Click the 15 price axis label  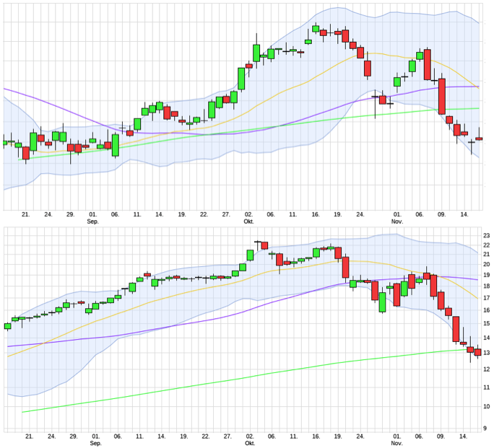487,323
